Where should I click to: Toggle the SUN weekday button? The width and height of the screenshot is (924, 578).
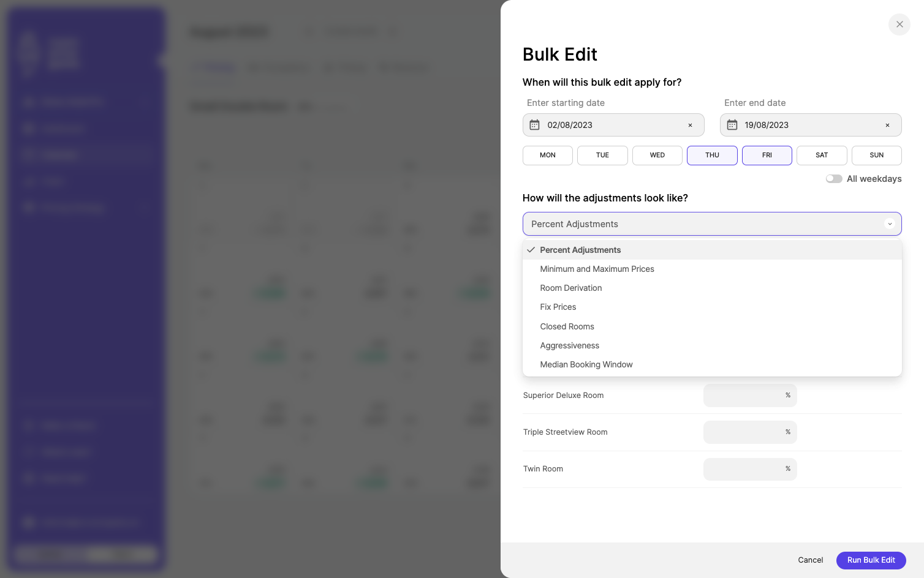click(x=877, y=156)
